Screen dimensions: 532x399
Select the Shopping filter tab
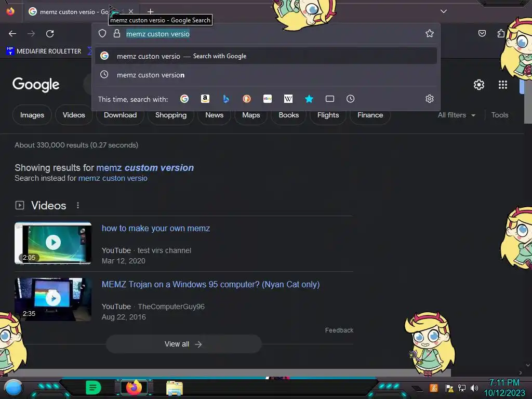click(170, 115)
